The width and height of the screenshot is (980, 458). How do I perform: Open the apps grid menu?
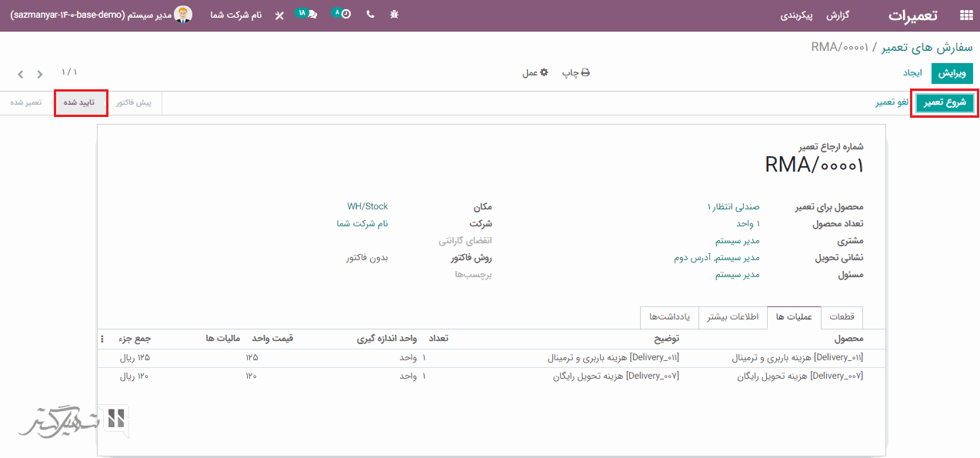(x=965, y=15)
